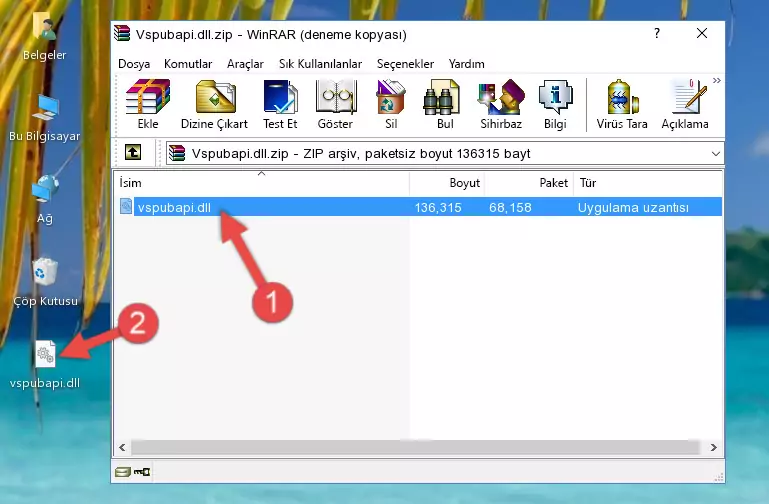Click the Dizine Çıkart extract icon
This screenshot has height=504, width=769.
[x=214, y=104]
